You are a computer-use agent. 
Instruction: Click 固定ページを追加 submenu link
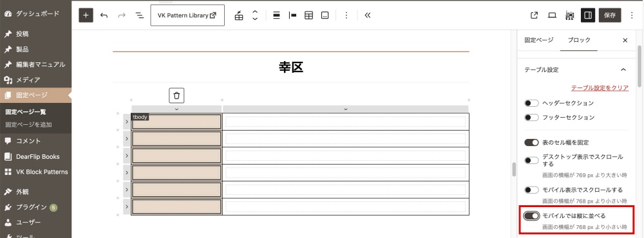pyautogui.click(x=28, y=124)
